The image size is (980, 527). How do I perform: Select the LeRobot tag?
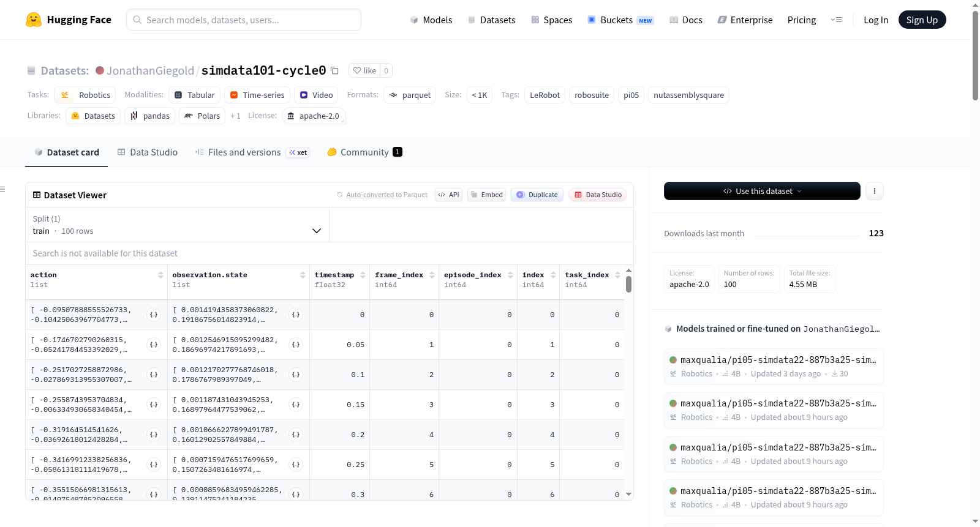[x=545, y=95]
